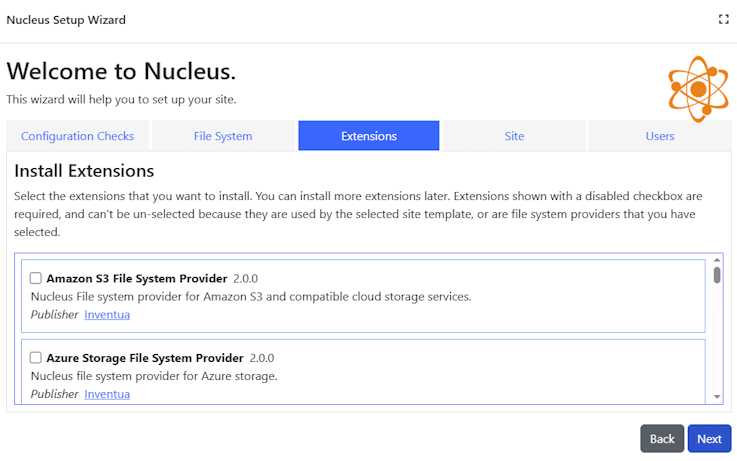Click the Welcome to Nucleus heading
Screen dimensions: 737x461
121,72
